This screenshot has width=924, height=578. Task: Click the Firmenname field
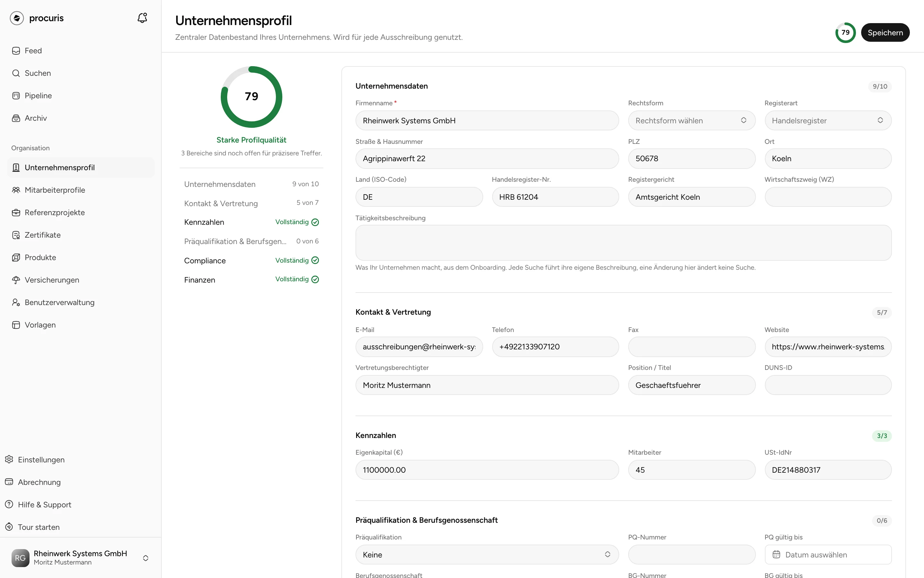pyautogui.click(x=487, y=120)
